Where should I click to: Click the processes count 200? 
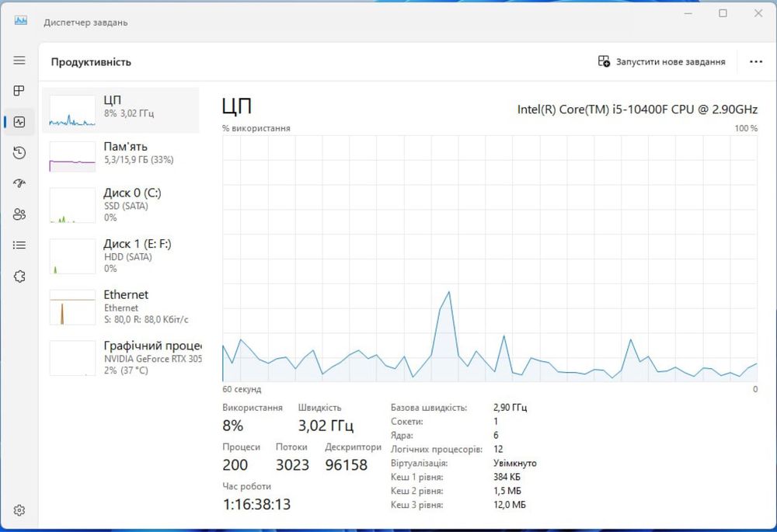235,464
